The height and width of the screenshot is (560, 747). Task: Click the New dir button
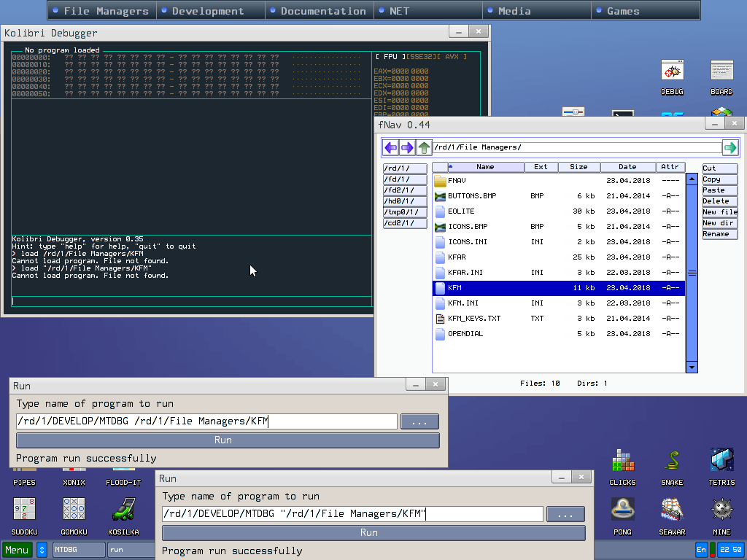tap(719, 223)
